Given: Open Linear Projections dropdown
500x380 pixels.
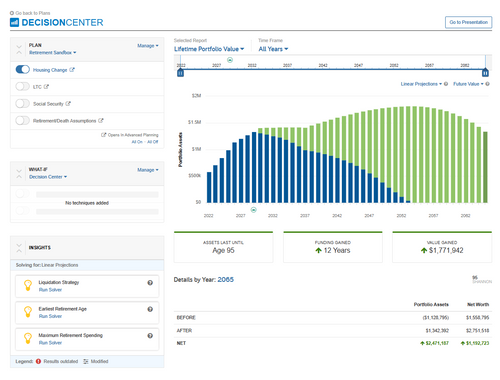Looking at the screenshot, I should 421,84.
